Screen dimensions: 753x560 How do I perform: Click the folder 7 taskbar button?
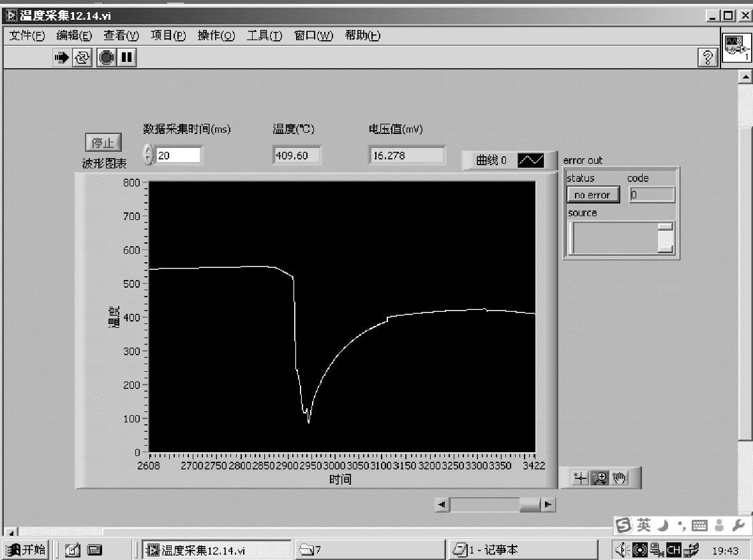(369, 550)
